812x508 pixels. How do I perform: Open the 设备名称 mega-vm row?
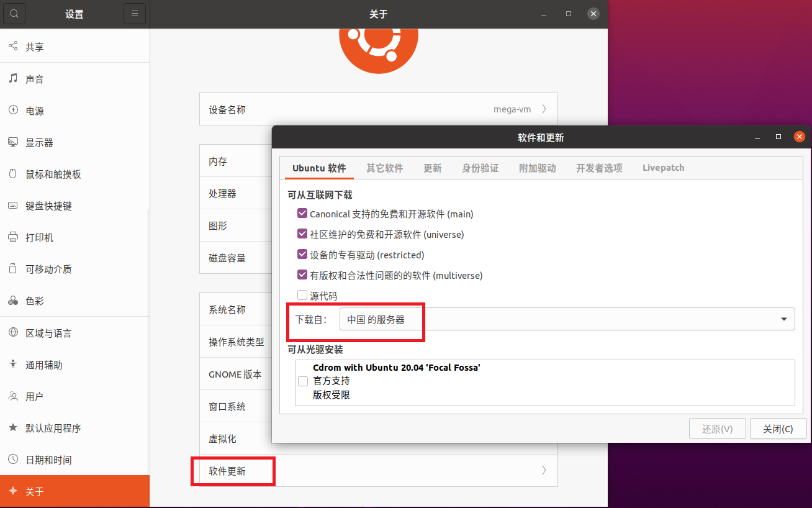click(x=379, y=109)
